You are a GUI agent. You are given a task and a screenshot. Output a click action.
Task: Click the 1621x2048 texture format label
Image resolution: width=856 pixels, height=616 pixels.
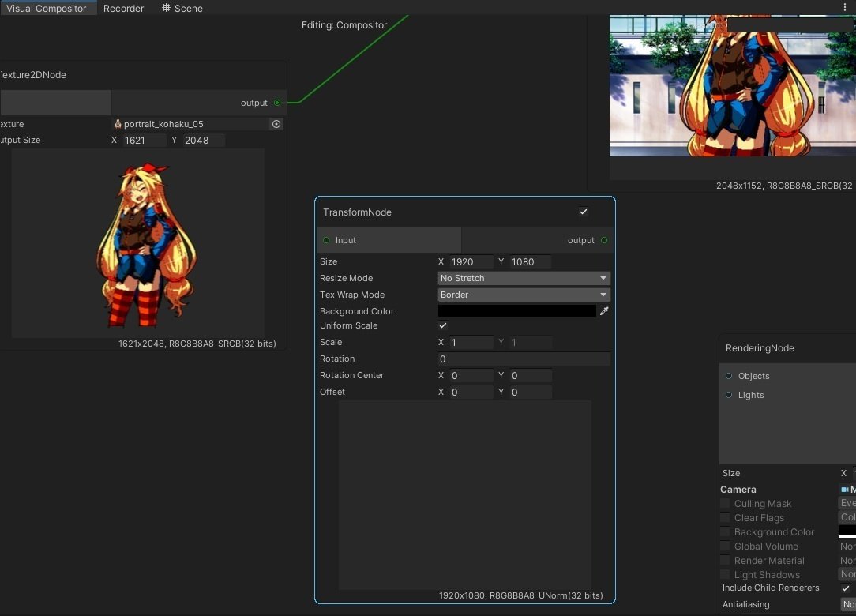click(197, 344)
